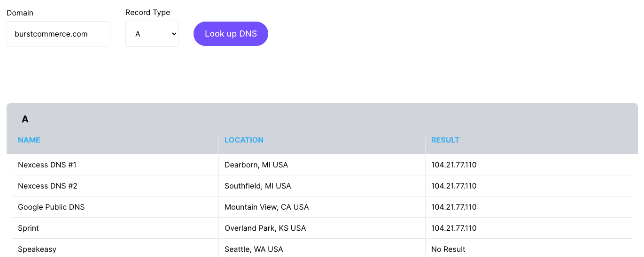The width and height of the screenshot is (644, 257).
Task: Click the Domain input field
Action: click(x=58, y=34)
